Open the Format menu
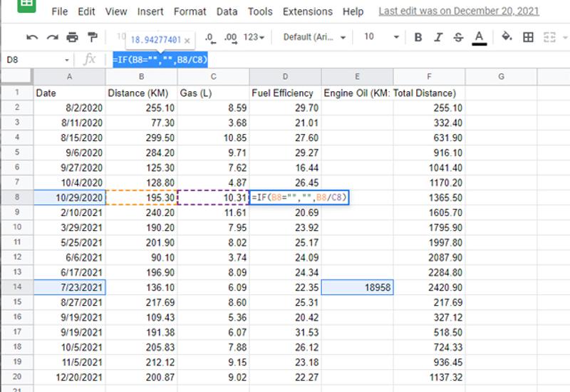Viewport: 570px width, 392px height. [x=190, y=11]
